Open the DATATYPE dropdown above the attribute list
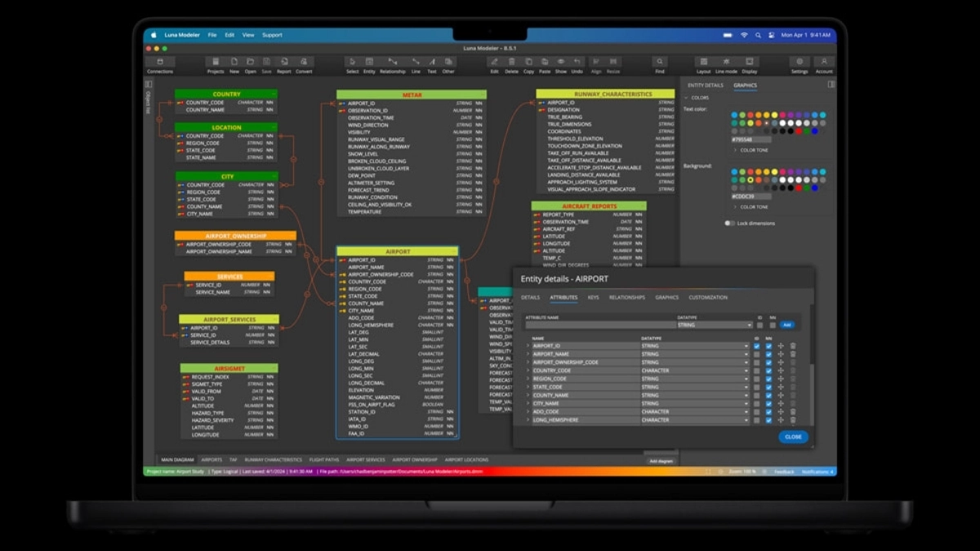The height and width of the screenshot is (551, 980). pyautogui.click(x=715, y=325)
